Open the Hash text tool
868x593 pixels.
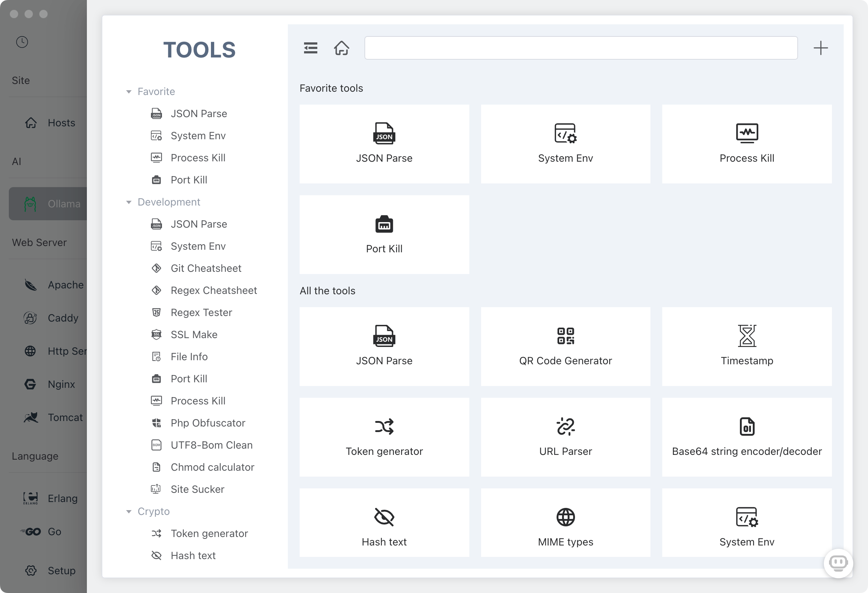point(384,523)
